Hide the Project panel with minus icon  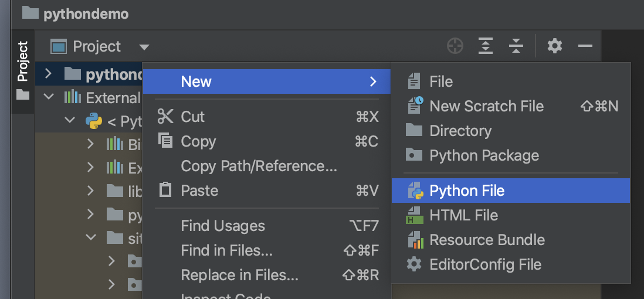pyautogui.click(x=585, y=46)
